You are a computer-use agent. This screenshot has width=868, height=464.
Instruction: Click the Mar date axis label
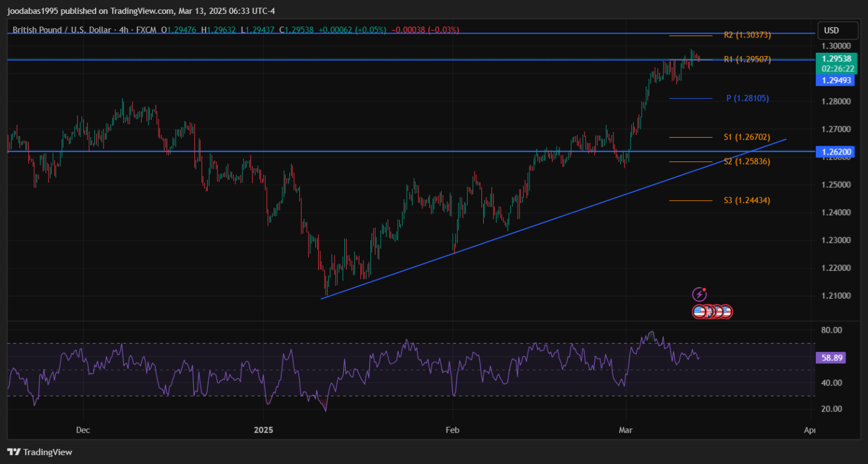point(626,430)
